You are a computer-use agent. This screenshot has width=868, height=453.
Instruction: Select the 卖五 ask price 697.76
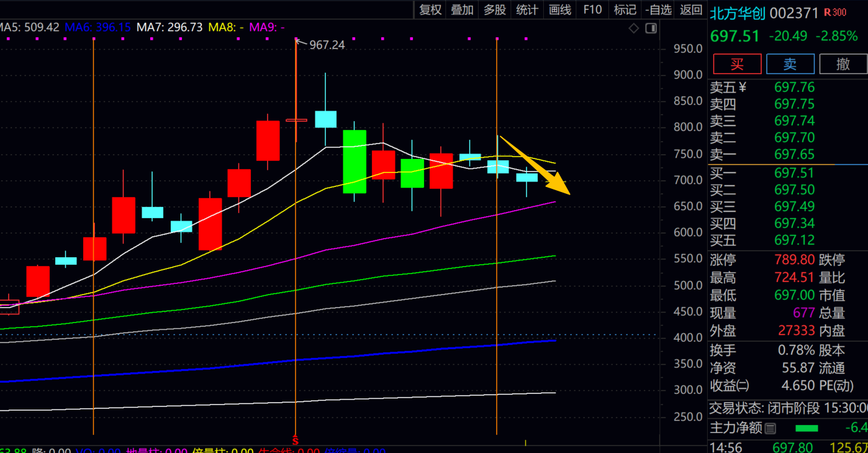[794, 88]
